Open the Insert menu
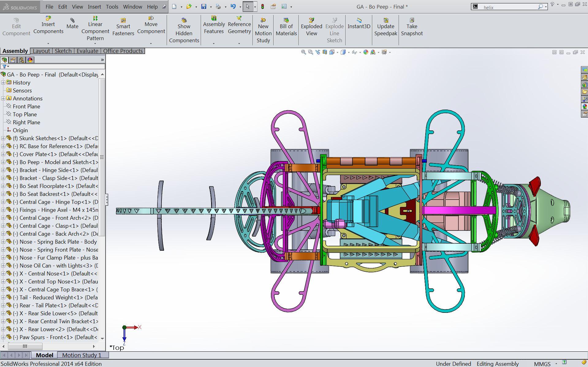This screenshot has height=367, width=588. (x=94, y=6)
